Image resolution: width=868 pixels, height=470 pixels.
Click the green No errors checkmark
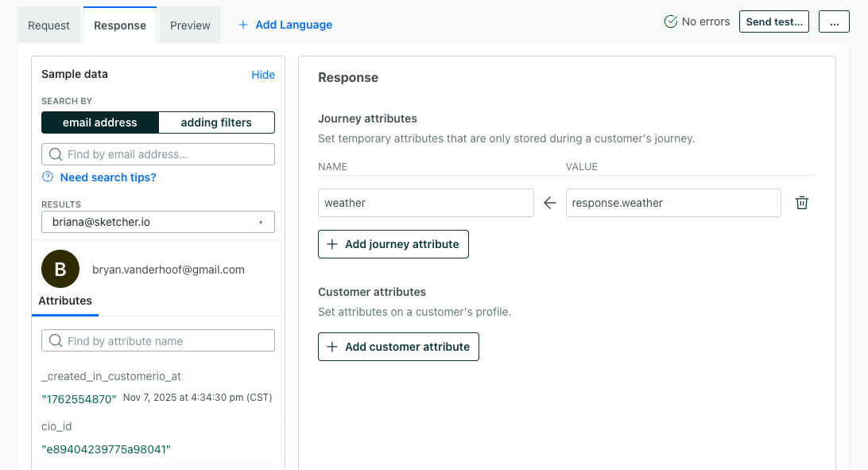(671, 21)
